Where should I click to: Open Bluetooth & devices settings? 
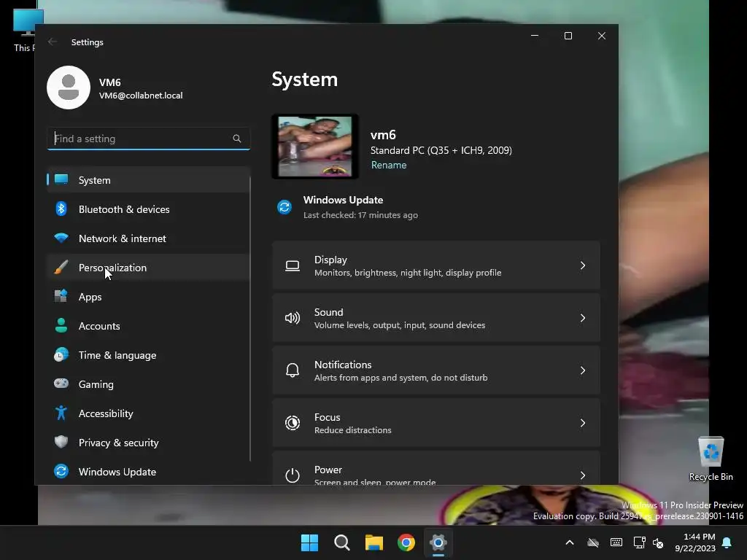[x=148, y=209]
